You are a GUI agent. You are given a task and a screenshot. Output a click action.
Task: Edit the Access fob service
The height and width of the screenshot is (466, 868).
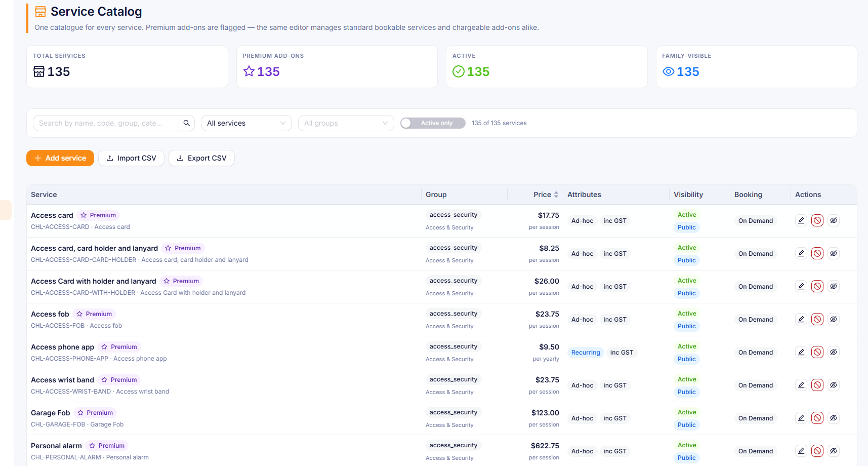[x=801, y=319]
